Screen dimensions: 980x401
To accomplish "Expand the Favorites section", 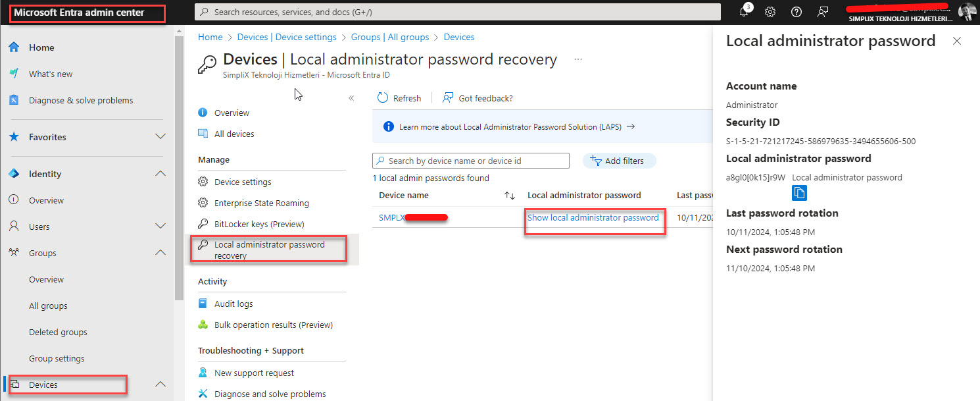I will (x=160, y=137).
